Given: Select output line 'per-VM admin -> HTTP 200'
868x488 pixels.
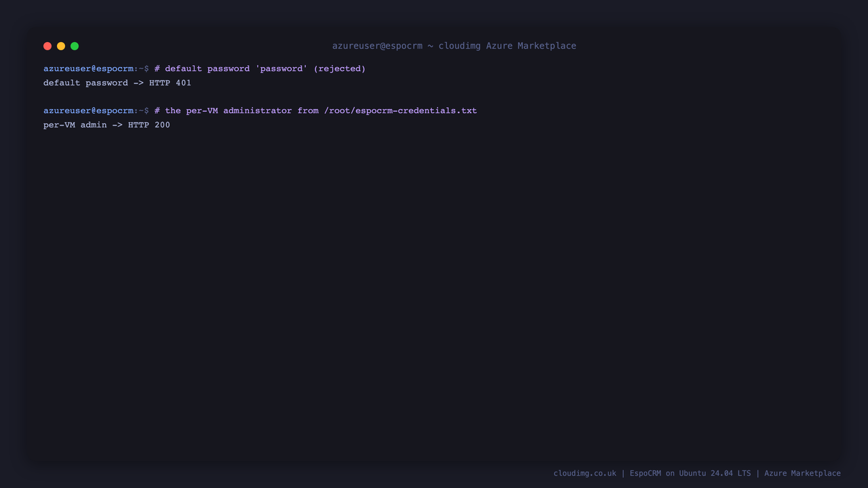Looking at the screenshot, I should [106, 125].
